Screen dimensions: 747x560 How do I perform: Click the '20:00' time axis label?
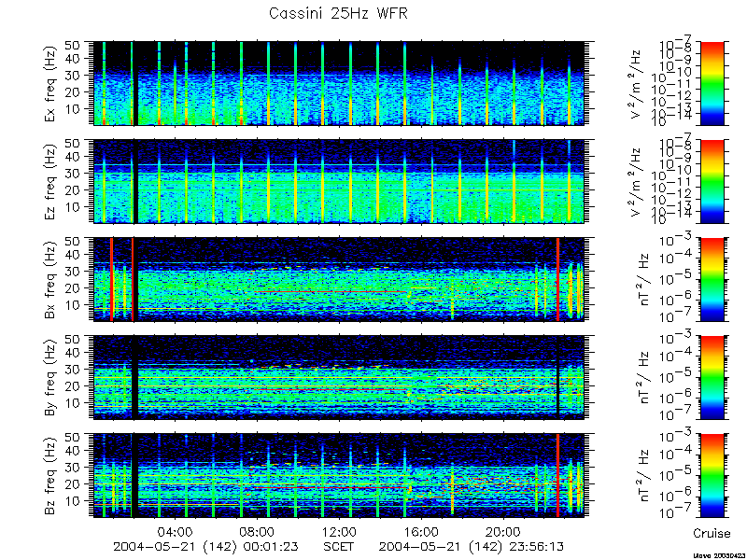click(x=504, y=531)
